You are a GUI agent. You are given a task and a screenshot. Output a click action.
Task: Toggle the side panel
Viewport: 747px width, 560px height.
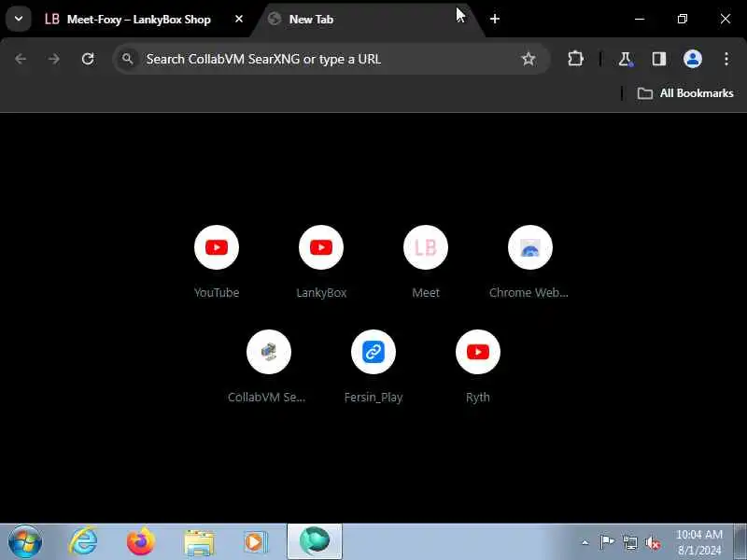point(659,59)
